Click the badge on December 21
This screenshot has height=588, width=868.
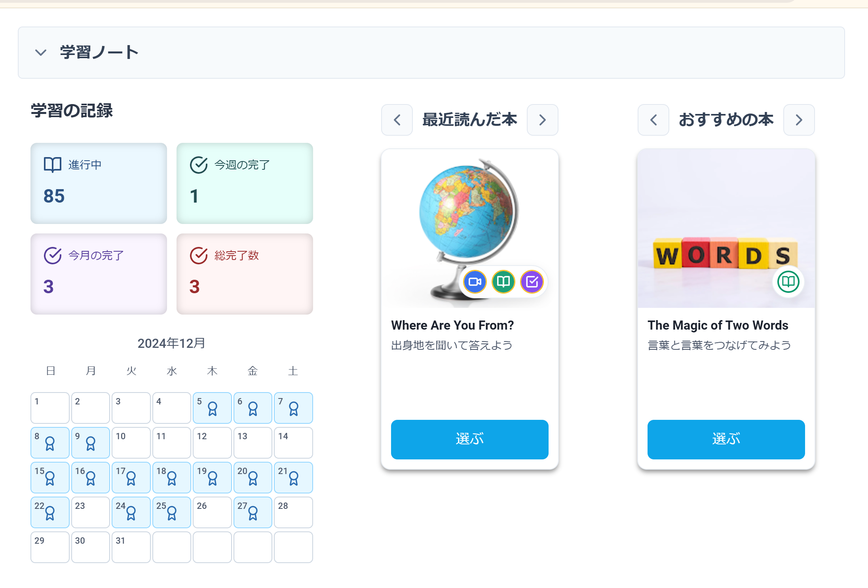click(x=294, y=478)
